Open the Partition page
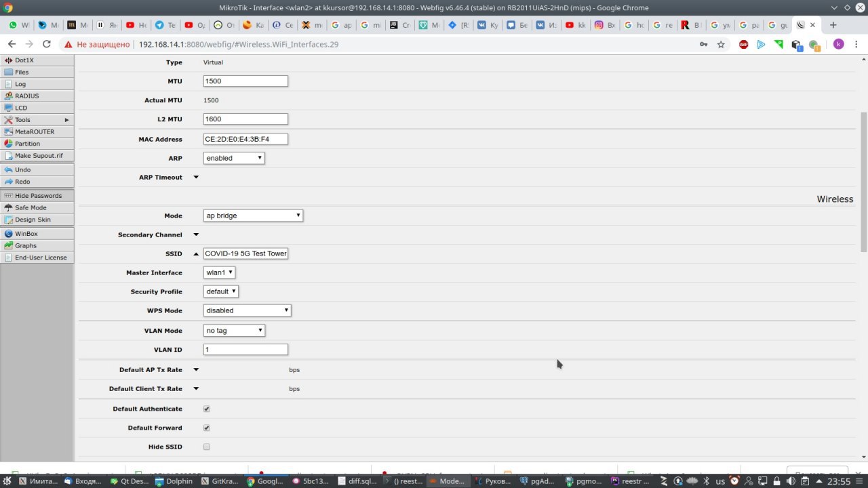The image size is (868, 488). tap(37, 144)
